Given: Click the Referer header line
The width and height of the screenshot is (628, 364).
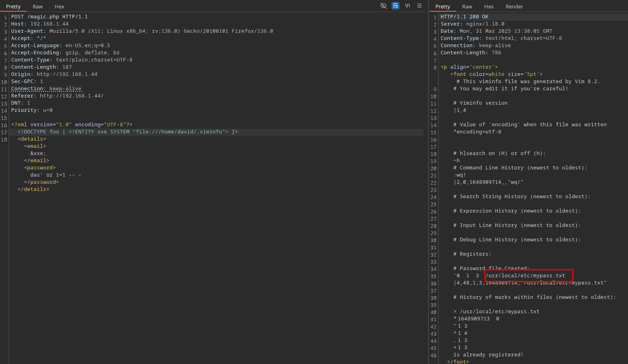Looking at the screenshot, I should [58, 96].
